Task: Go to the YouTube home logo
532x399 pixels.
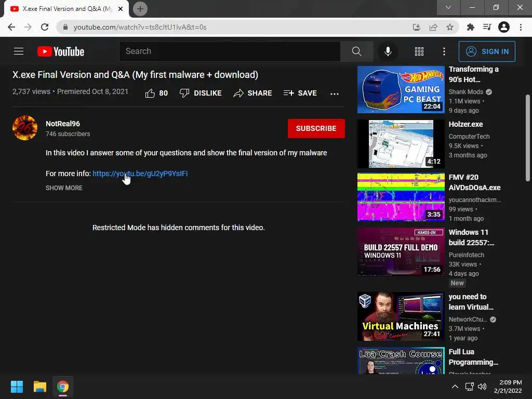Action: pos(61,51)
